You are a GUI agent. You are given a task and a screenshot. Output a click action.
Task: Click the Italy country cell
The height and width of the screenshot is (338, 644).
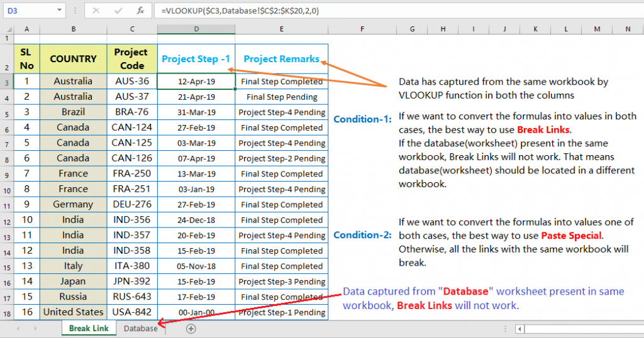74,266
